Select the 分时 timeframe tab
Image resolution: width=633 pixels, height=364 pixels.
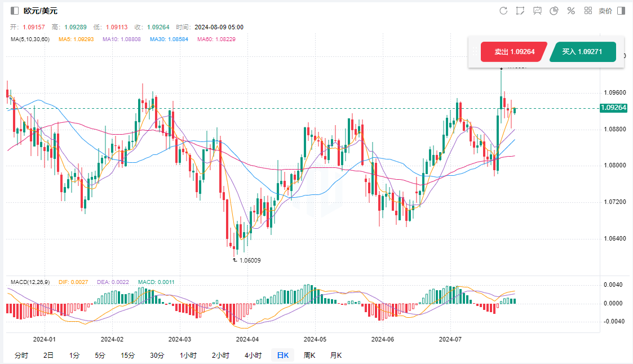click(21, 355)
